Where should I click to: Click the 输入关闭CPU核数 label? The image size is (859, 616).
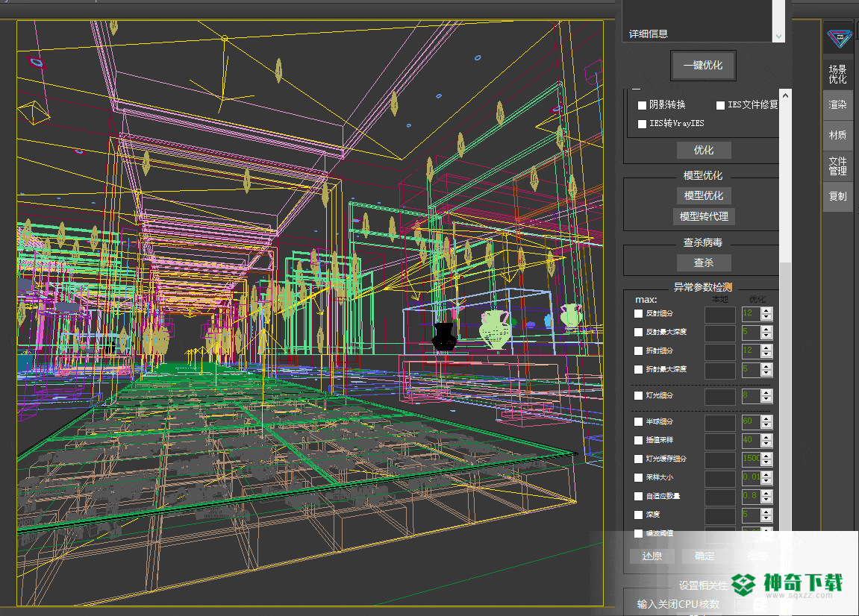coord(678,604)
